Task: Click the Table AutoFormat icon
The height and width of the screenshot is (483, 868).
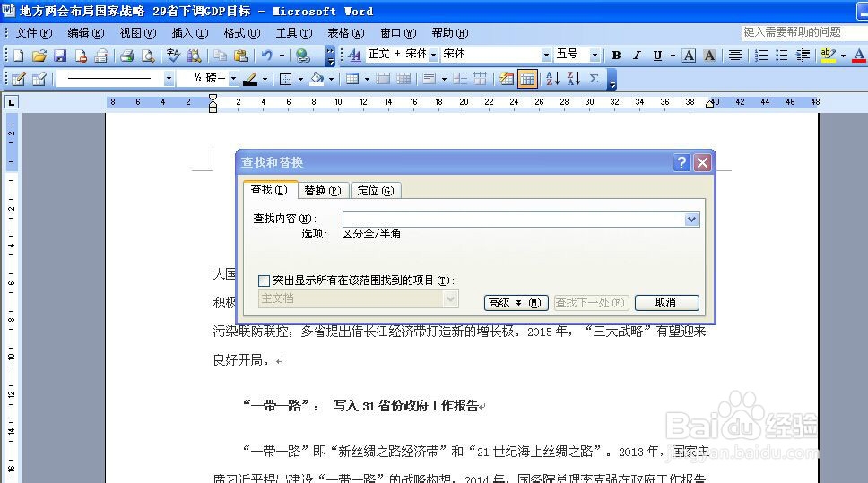Action: click(x=506, y=79)
